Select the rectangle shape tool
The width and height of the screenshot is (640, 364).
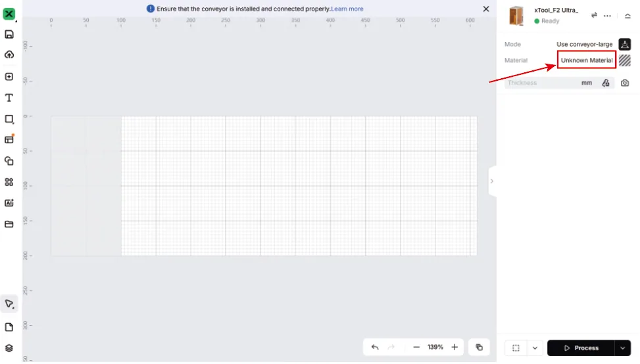pos(9,119)
